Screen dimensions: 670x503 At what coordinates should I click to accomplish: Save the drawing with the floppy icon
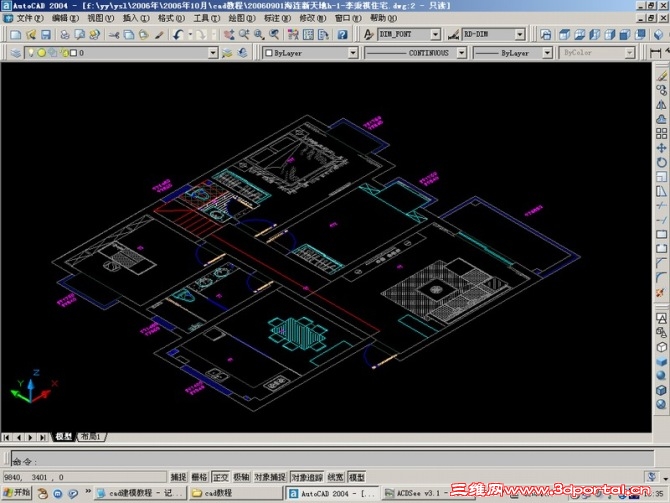tap(46, 35)
